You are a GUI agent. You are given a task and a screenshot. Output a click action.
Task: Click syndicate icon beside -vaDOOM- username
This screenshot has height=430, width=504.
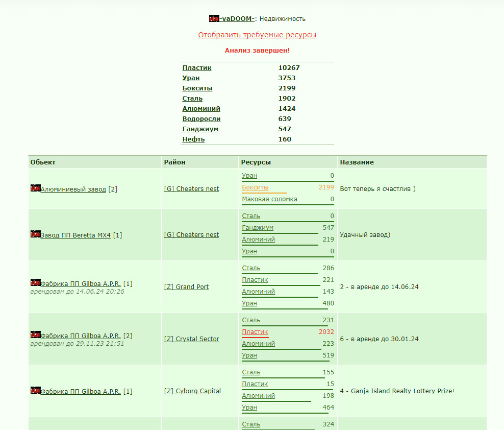point(214,18)
